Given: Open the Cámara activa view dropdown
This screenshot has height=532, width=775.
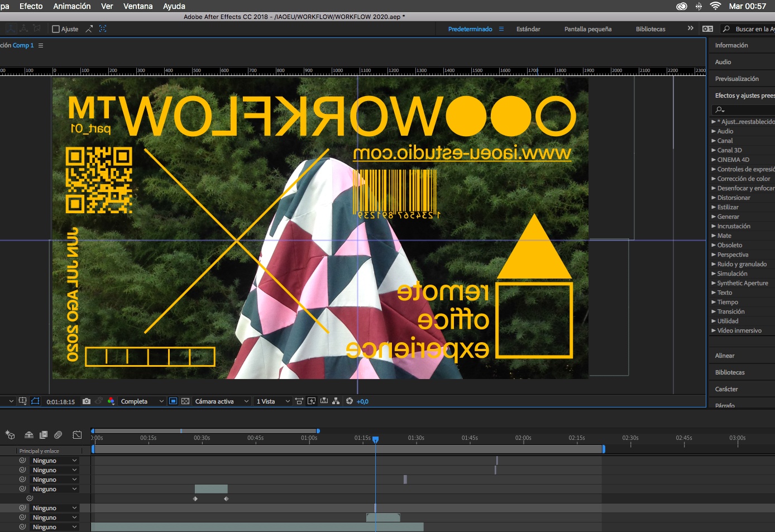Looking at the screenshot, I should (x=222, y=401).
